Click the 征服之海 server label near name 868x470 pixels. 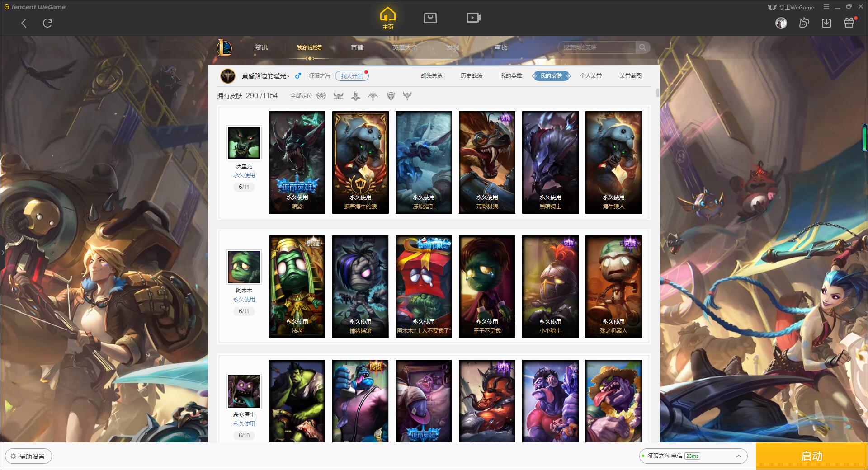coord(320,76)
